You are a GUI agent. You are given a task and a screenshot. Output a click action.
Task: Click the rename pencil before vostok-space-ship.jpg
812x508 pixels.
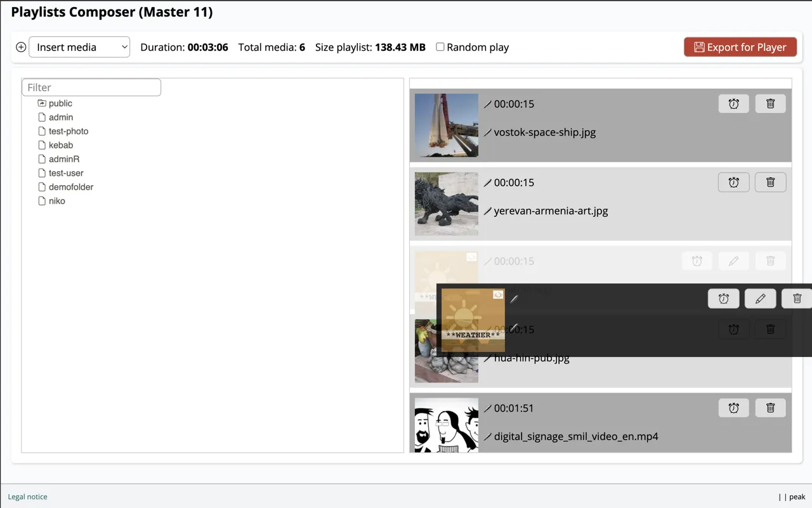(488, 133)
